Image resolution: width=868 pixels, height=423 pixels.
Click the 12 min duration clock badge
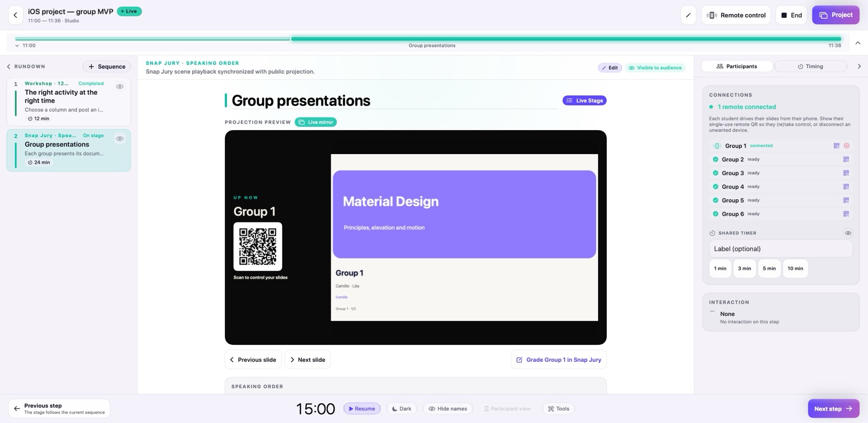coord(39,118)
